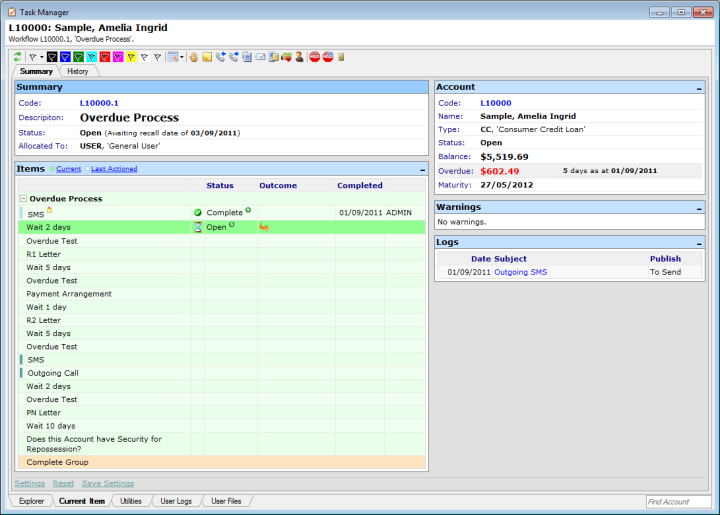Click the first red HOLD stop sign icon
The width and height of the screenshot is (720, 515).
tap(315, 57)
